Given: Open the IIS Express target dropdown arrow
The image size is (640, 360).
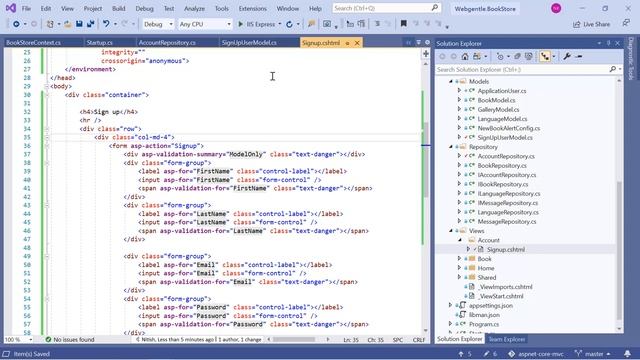Looking at the screenshot, I should coord(280,24).
